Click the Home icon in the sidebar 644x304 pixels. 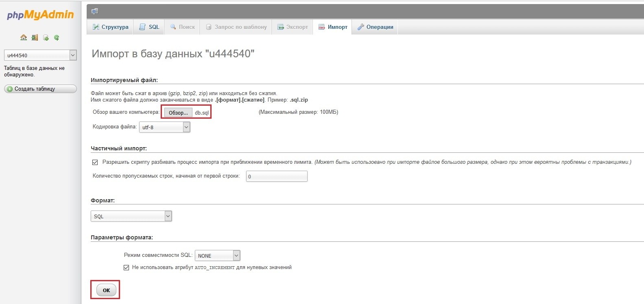(24, 37)
